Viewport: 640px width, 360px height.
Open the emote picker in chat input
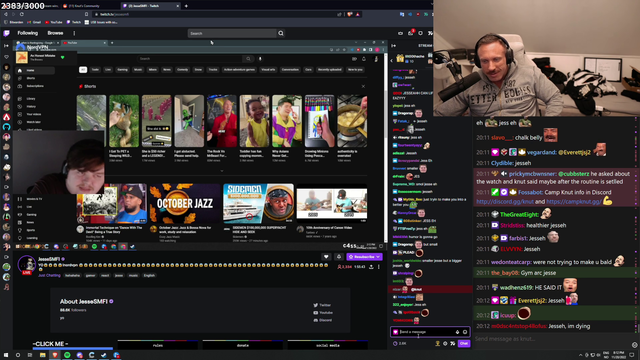coord(465,332)
